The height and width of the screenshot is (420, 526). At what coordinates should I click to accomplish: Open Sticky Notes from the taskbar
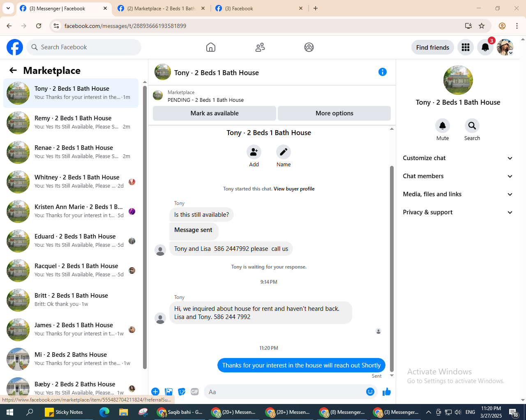click(64, 412)
